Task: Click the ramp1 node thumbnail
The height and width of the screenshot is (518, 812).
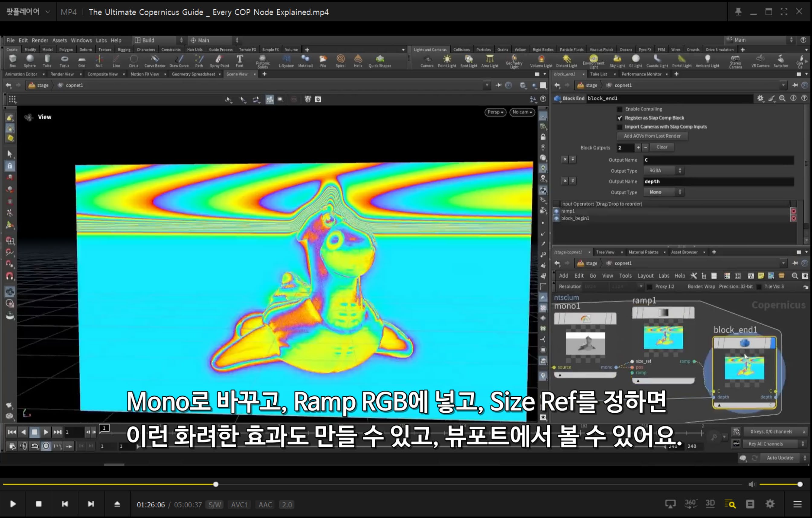Action: (x=663, y=337)
